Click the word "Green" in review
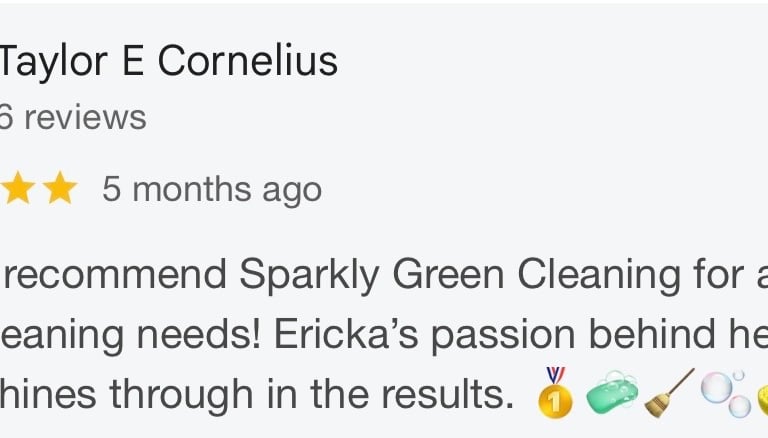 click(448, 274)
